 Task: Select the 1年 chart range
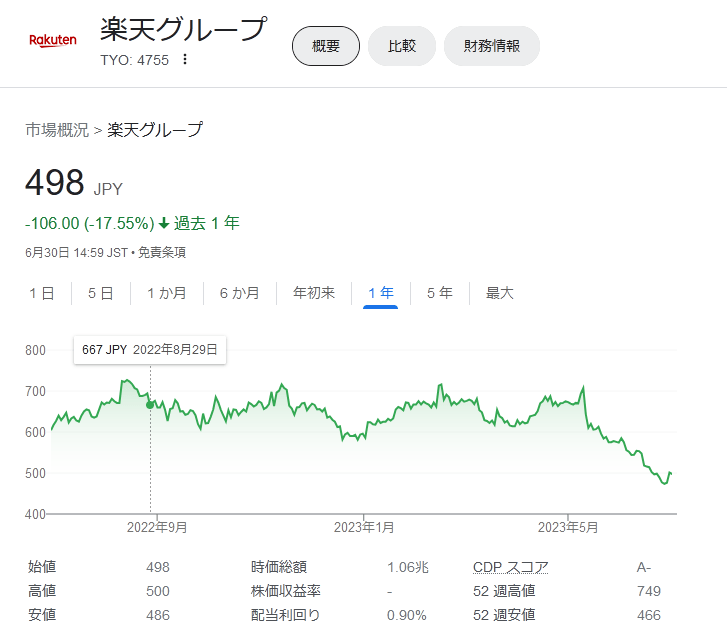381,293
